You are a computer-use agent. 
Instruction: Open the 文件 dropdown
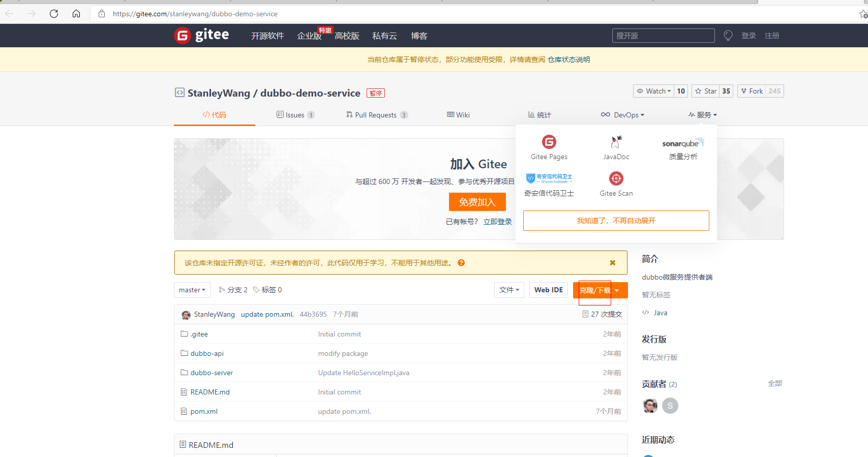[x=509, y=290]
